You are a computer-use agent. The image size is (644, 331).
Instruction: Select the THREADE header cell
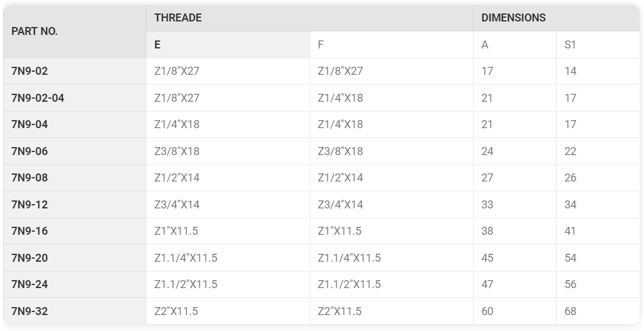click(x=310, y=18)
